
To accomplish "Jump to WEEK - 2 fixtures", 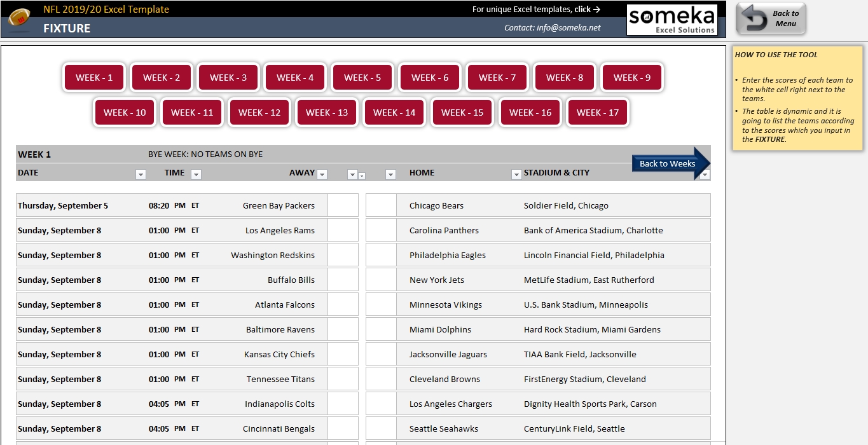I will point(162,78).
